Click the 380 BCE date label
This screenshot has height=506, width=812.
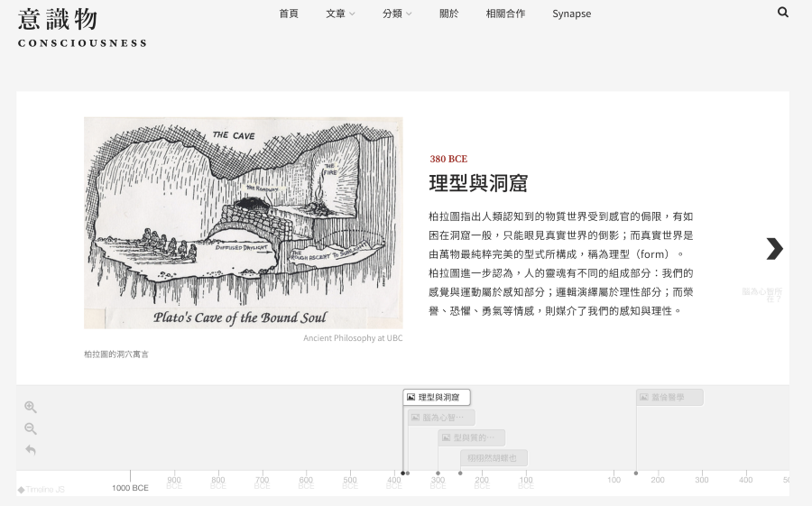[448, 159]
